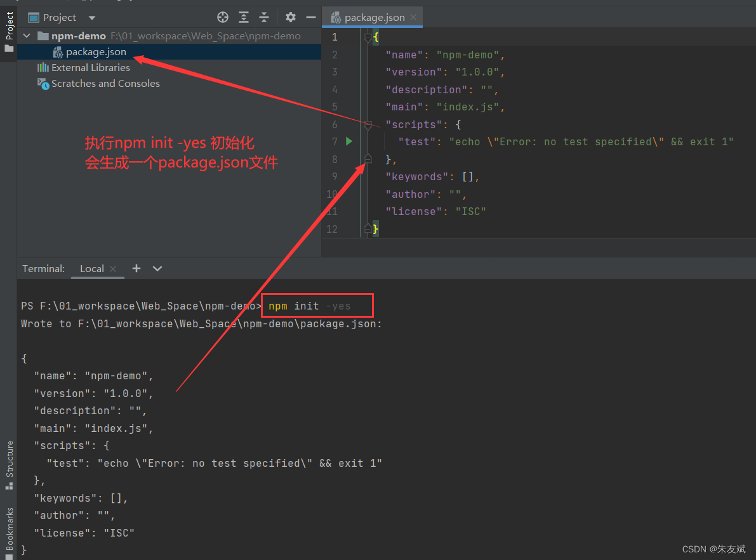Switch to the package.json editor tab
The width and height of the screenshot is (756, 560).
[x=372, y=16]
